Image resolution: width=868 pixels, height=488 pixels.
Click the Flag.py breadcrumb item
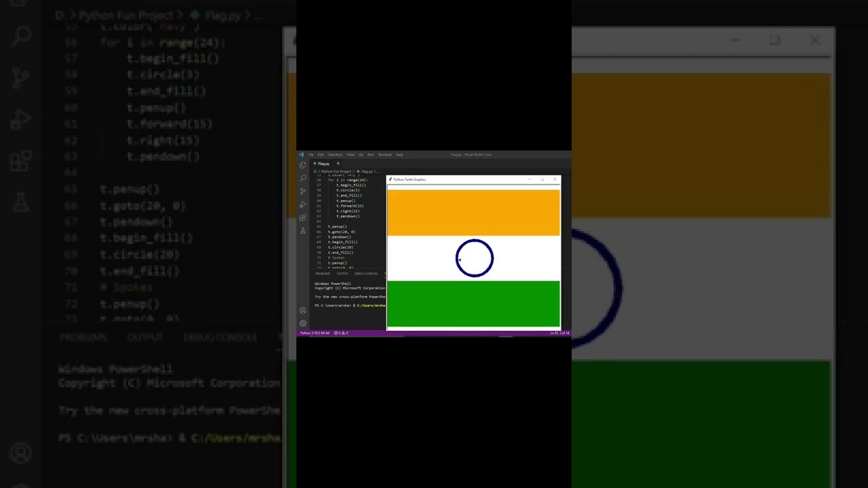pos(367,171)
